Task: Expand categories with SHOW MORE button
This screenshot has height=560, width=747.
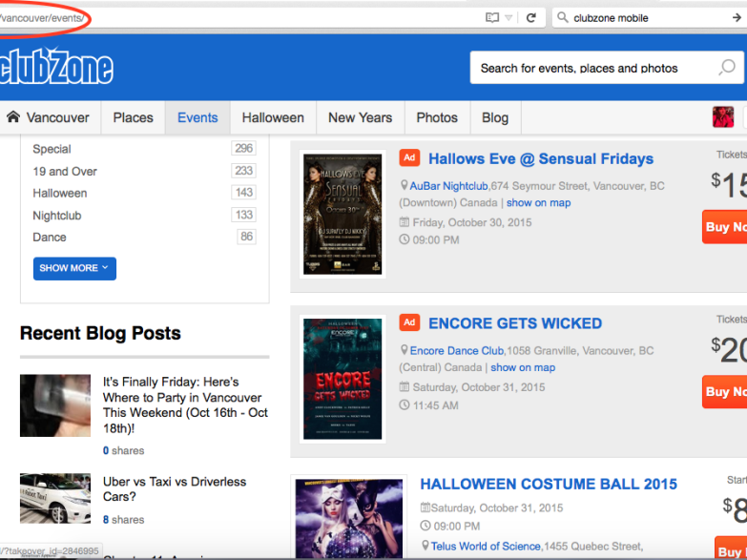Action: tap(74, 268)
